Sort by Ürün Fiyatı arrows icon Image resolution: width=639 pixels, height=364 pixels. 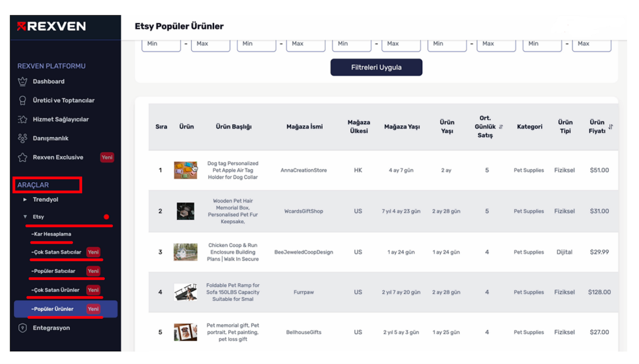tap(610, 127)
